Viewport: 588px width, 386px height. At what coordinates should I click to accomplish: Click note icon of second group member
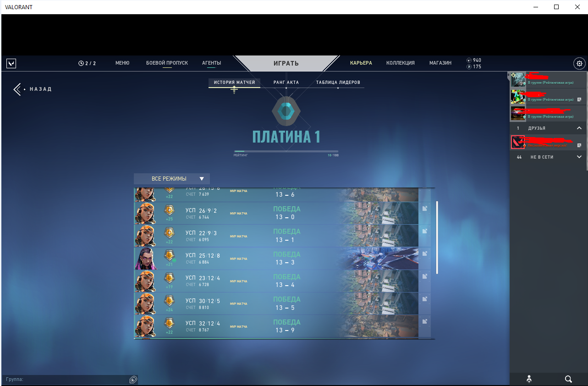579,99
